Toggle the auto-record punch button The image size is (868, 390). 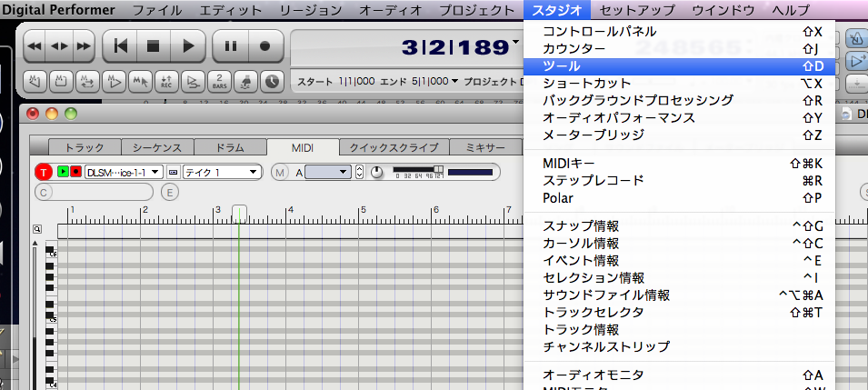[x=193, y=82]
